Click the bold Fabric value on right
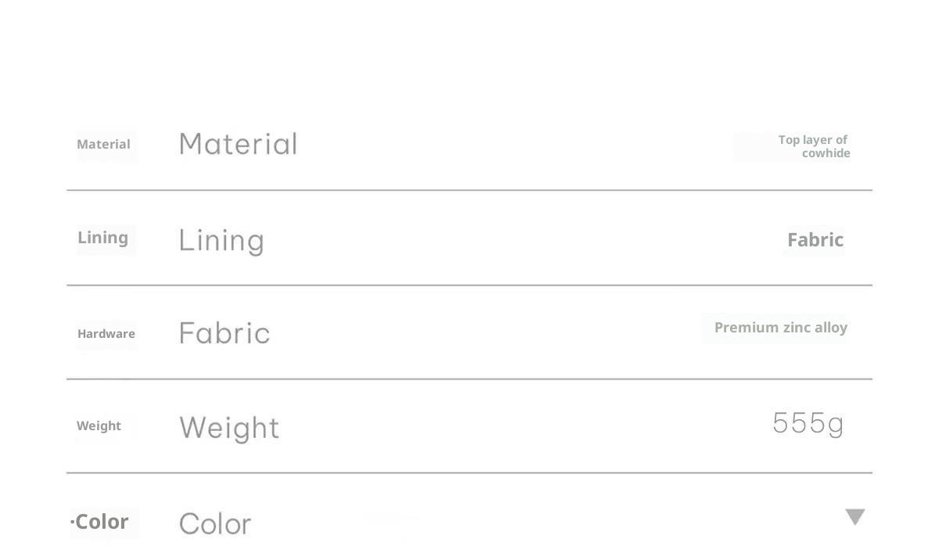 coord(815,240)
